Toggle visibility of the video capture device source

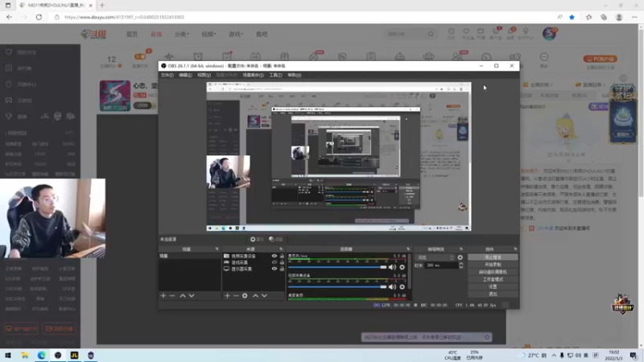274,256
